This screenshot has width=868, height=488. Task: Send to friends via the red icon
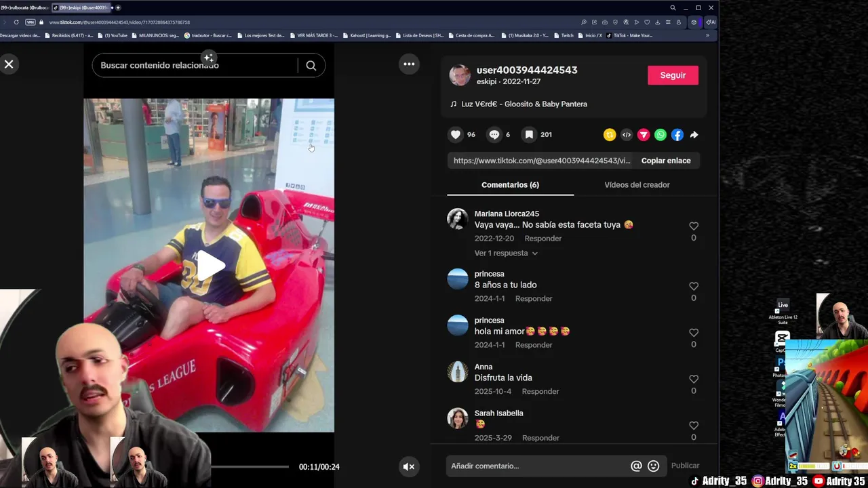click(x=644, y=135)
